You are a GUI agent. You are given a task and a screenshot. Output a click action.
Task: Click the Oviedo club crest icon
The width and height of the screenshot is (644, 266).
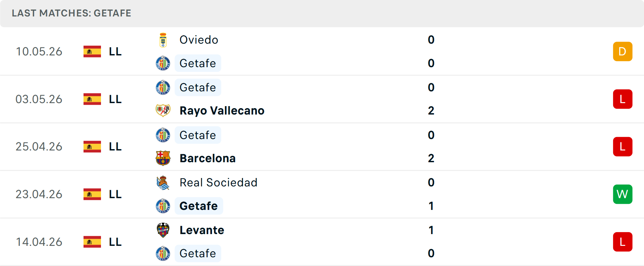(163, 40)
